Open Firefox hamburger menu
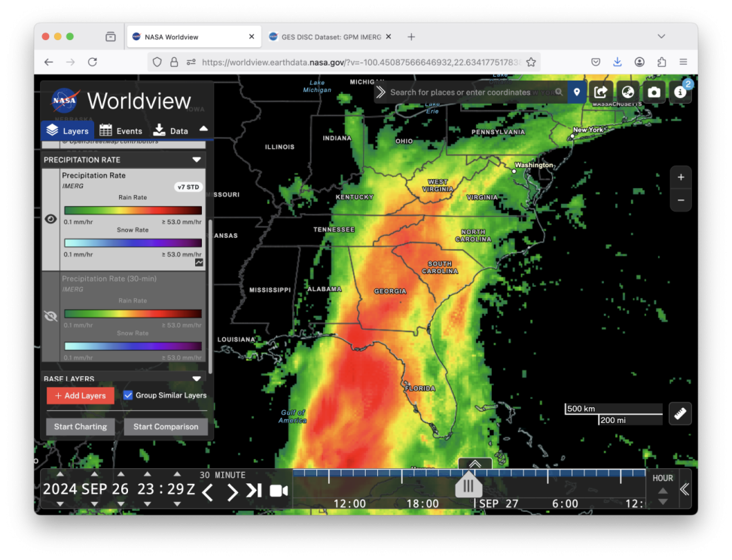The height and width of the screenshot is (560, 732). 684,62
